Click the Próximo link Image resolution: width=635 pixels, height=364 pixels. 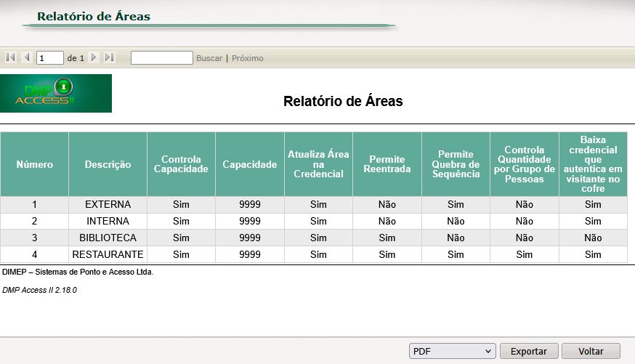(248, 58)
